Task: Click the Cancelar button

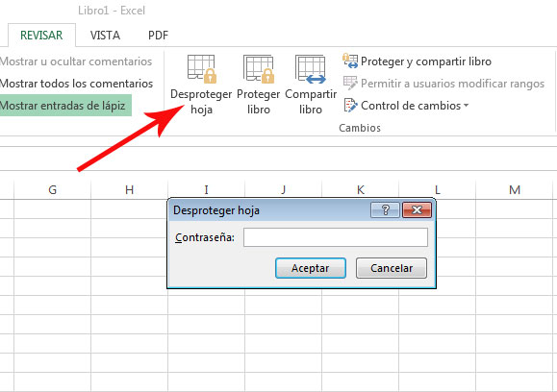Action: coord(392,268)
